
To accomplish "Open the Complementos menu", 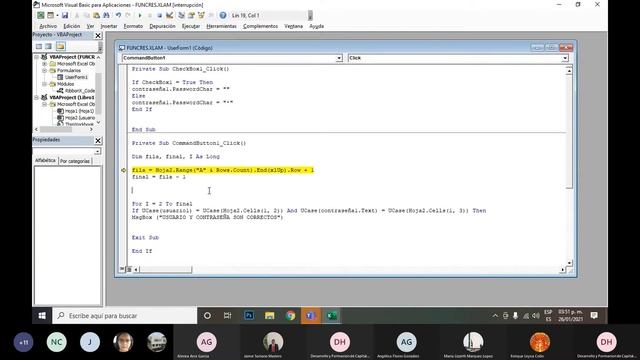I will pyautogui.click(x=260, y=26).
